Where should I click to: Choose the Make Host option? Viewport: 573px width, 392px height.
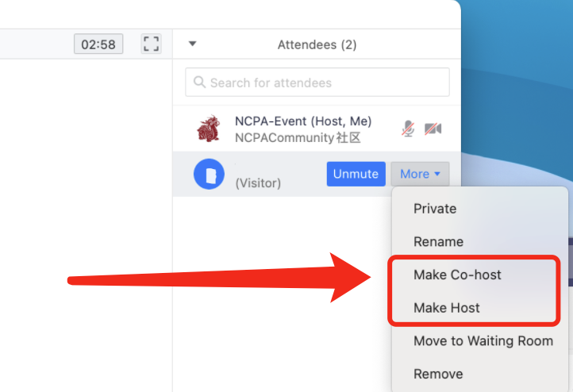(446, 308)
